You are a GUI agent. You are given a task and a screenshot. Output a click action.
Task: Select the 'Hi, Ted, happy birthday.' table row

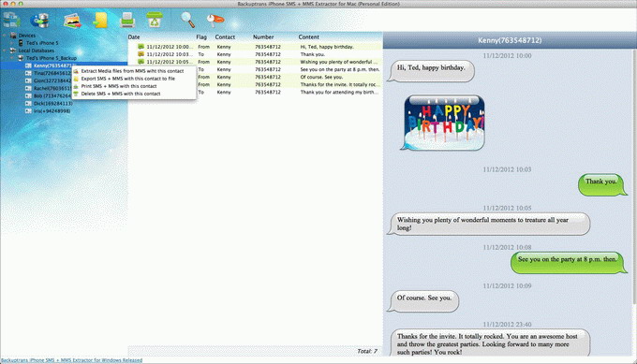click(x=255, y=47)
